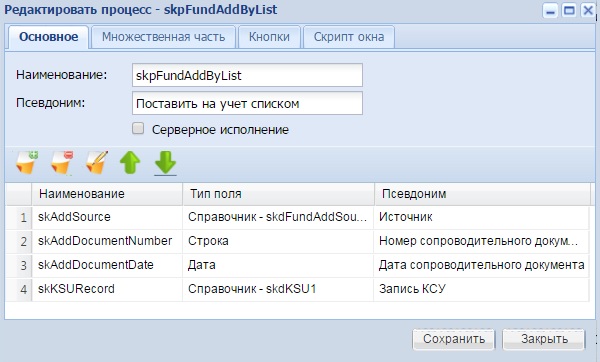Click the Дата field type cell
This screenshot has height=362, width=600.
(x=278, y=265)
